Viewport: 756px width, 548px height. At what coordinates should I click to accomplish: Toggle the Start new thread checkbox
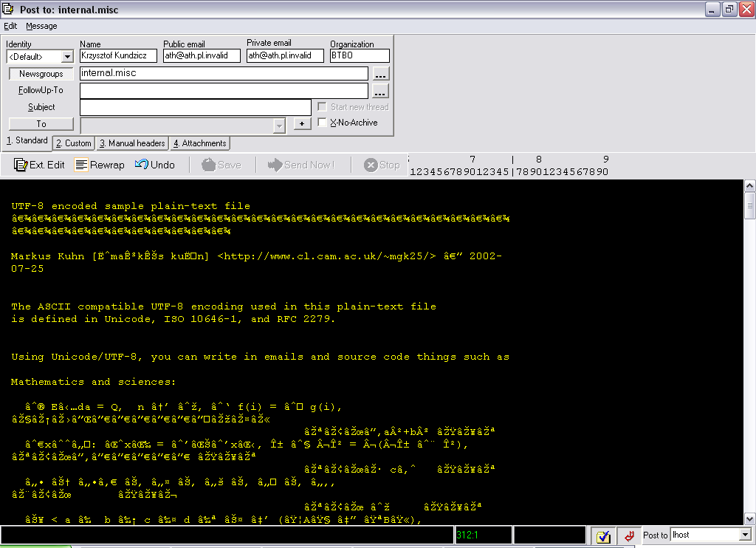point(323,106)
